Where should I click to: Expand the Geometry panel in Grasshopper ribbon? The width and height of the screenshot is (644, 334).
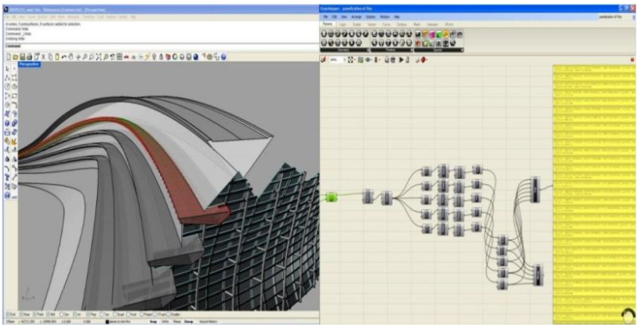369,50
